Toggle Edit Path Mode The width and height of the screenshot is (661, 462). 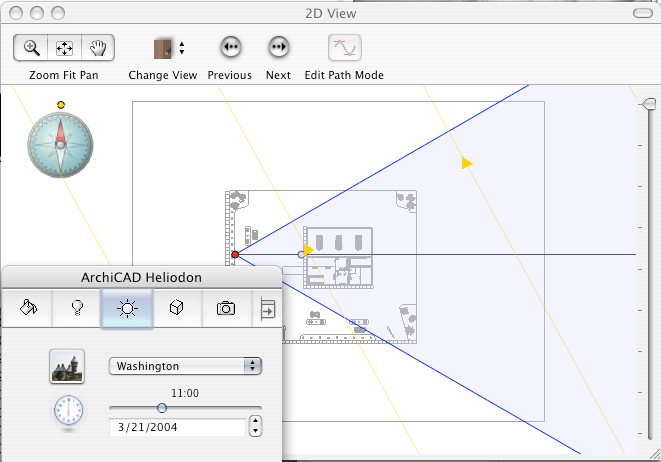pos(345,48)
